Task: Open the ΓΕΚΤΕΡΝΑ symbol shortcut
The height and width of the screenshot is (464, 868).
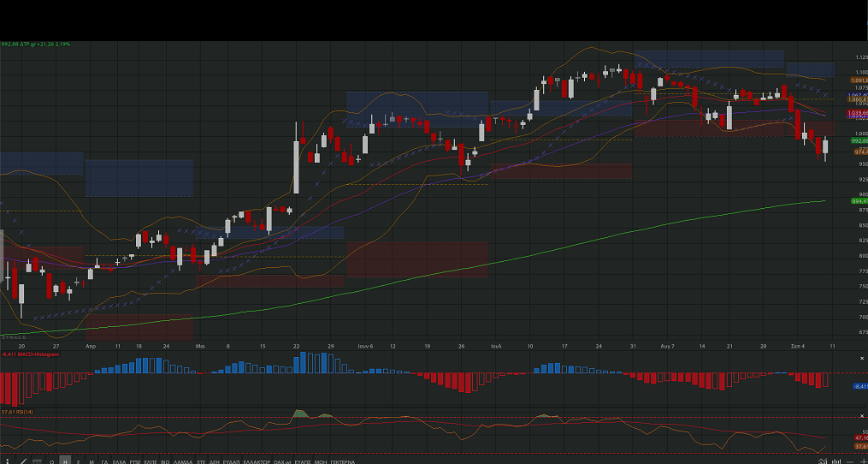Action: coord(342,461)
